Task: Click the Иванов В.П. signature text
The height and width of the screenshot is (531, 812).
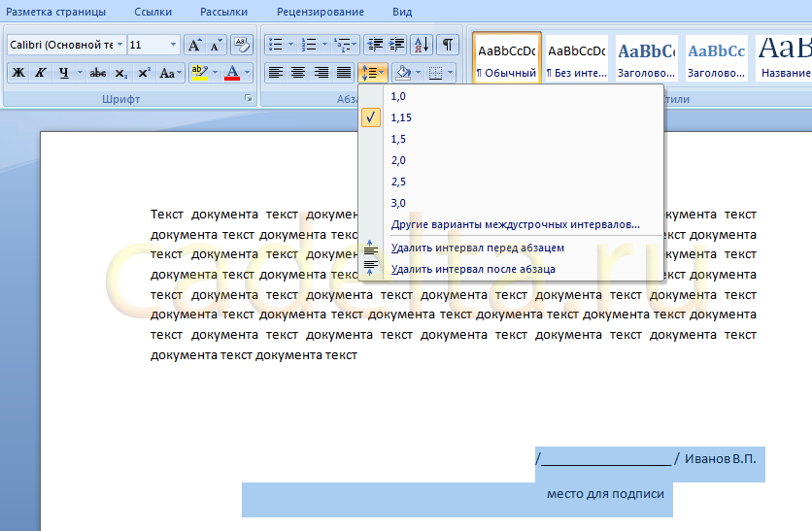Action: [720, 459]
